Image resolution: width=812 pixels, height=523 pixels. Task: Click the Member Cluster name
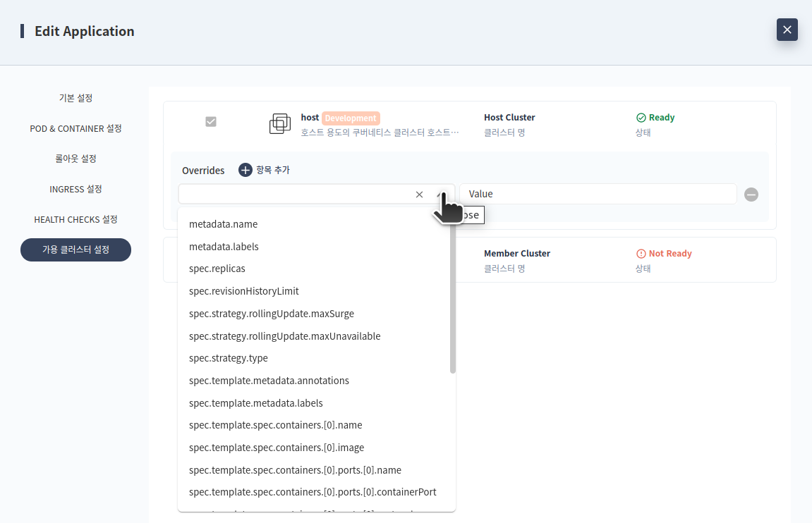click(517, 254)
